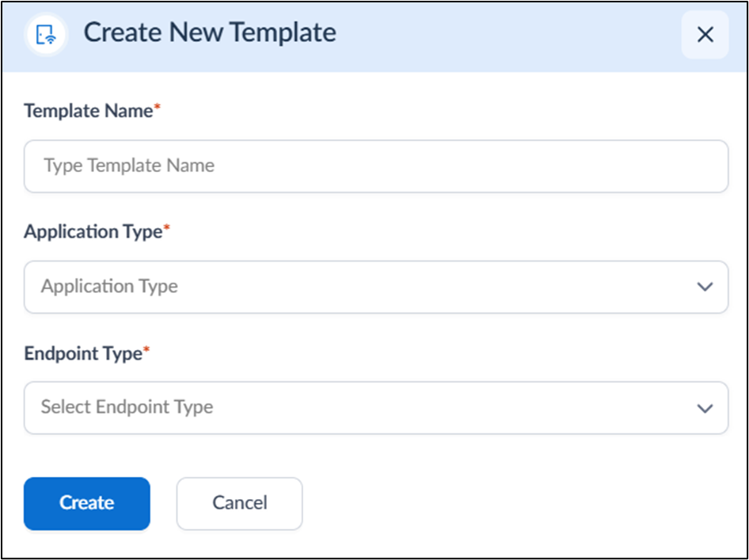Viewport: 749px width, 560px height.
Task: Click the Application Type chevron arrow
Action: [x=705, y=287]
